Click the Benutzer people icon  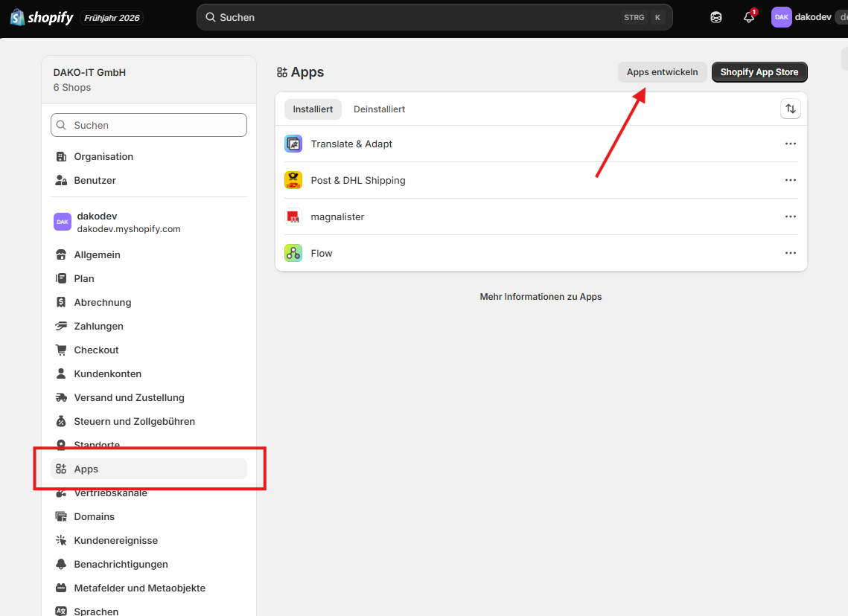[x=61, y=181]
